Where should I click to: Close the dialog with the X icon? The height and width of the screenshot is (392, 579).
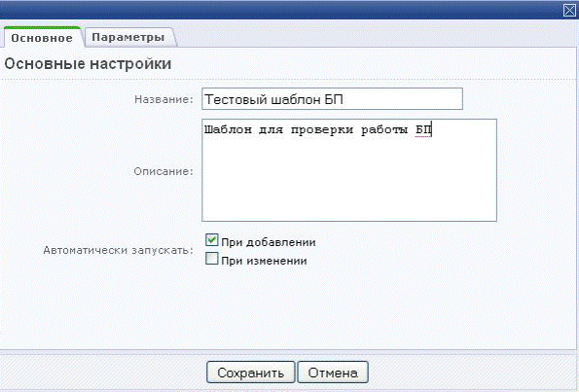point(570,10)
